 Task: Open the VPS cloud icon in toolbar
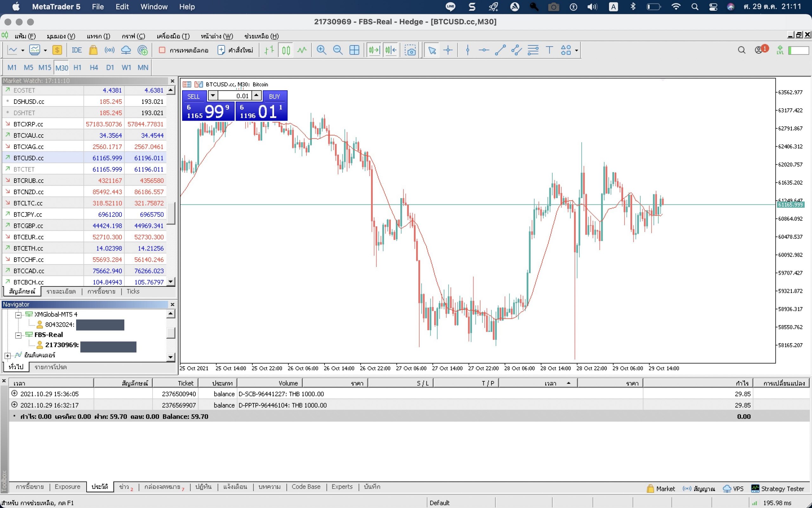pos(126,50)
